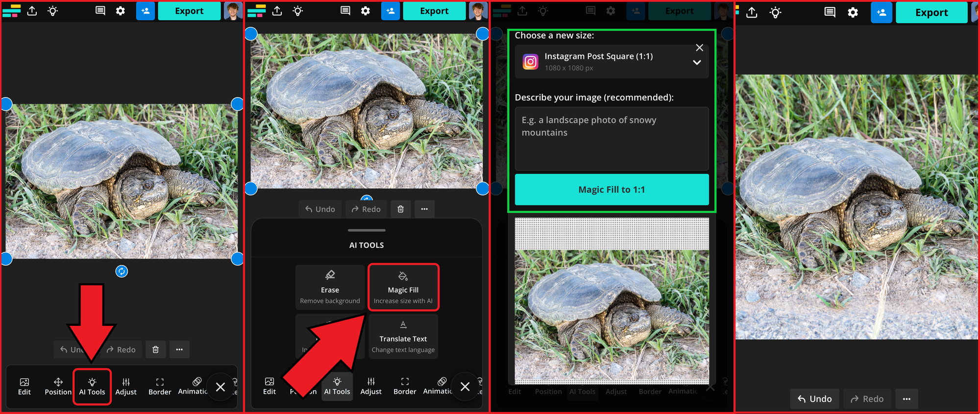The height and width of the screenshot is (414, 980).
Task: Open Adjust tab in second screen's bottom bar
Action: point(371,386)
